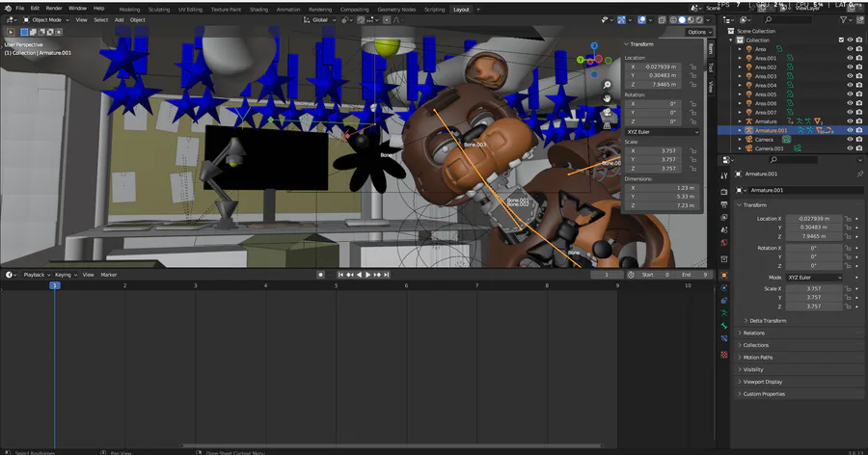Switch to the Sculpting workspace tab
The image size is (868, 455).
coord(159,10)
